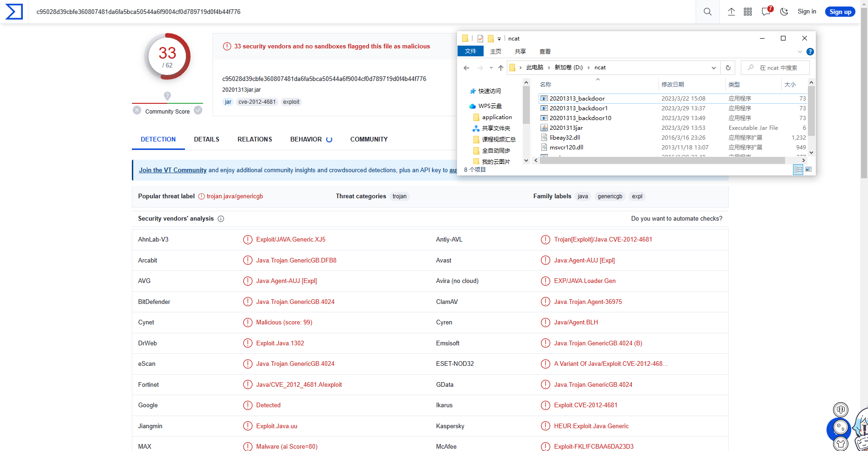Click the Sign up button

point(841,12)
